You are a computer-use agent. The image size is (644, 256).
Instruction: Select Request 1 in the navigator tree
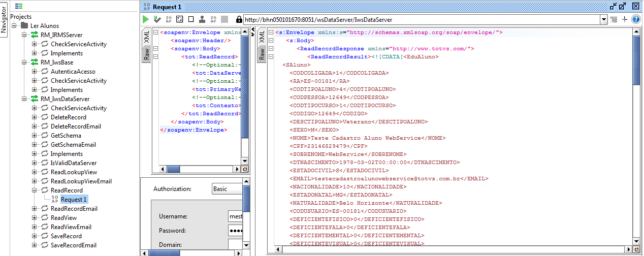point(74,200)
